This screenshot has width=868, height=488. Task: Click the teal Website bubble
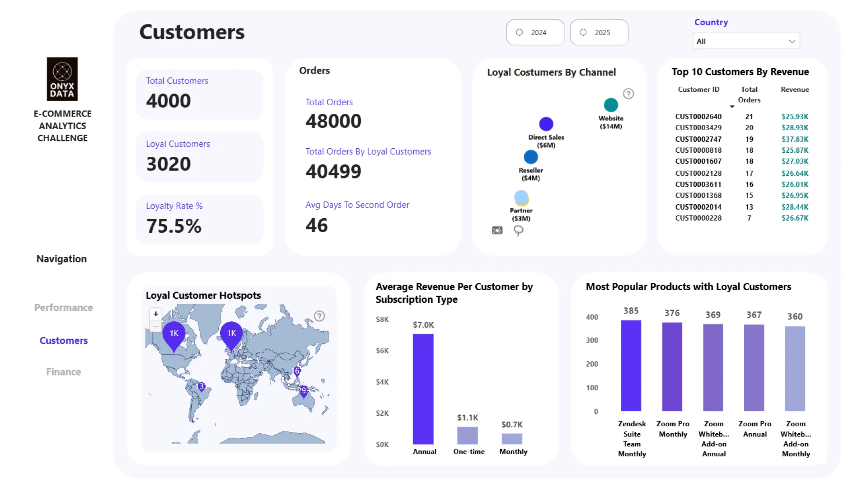(x=611, y=105)
